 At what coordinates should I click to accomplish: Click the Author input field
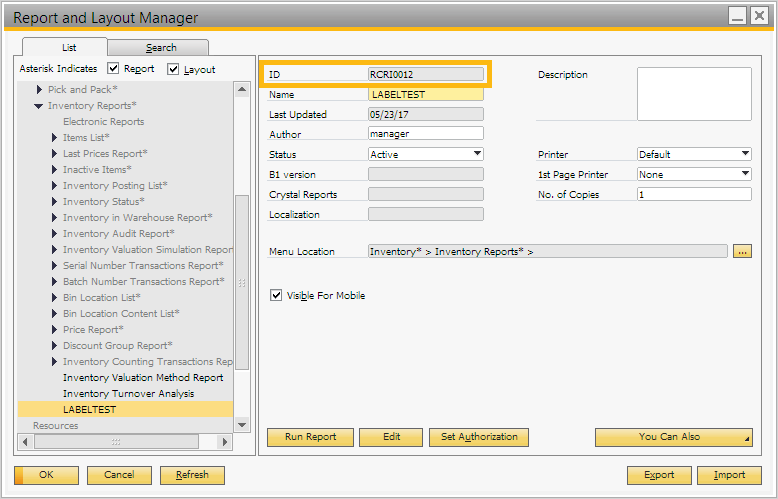pyautogui.click(x=425, y=134)
